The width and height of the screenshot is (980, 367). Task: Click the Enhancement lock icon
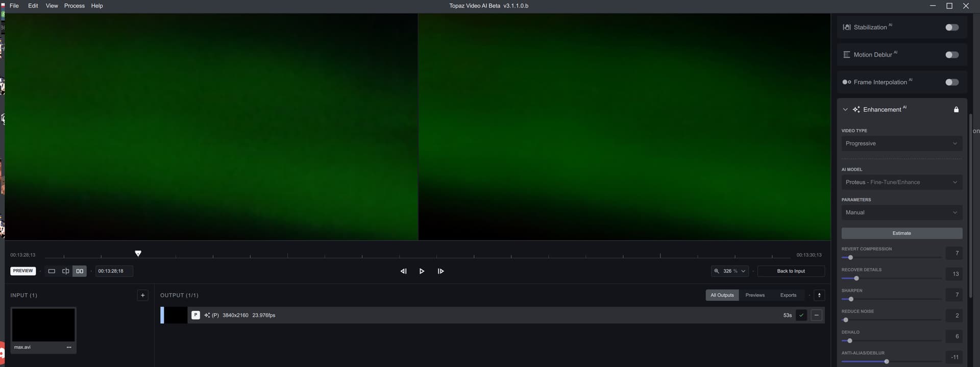point(956,110)
